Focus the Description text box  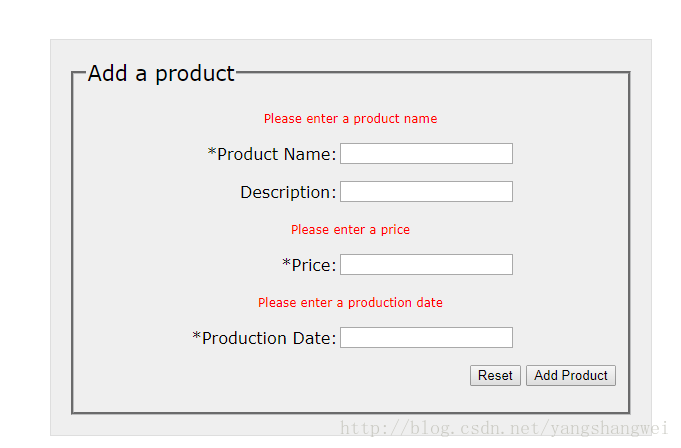point(426,192)
